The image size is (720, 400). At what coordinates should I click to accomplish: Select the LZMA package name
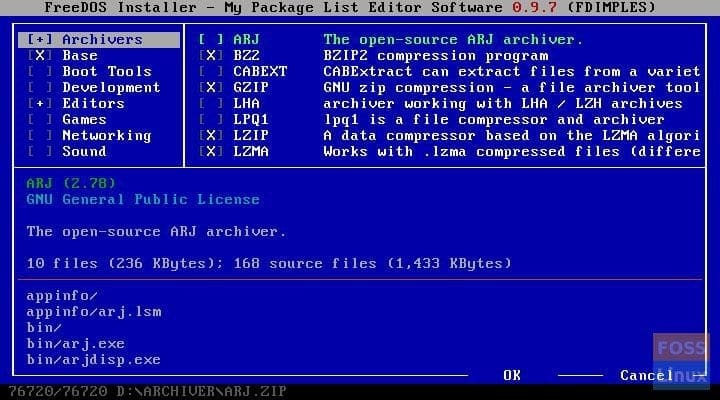251,152
